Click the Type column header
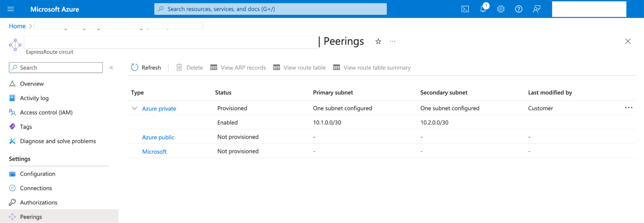Viewport: 644px width, 223px height. tap(138, 93)
